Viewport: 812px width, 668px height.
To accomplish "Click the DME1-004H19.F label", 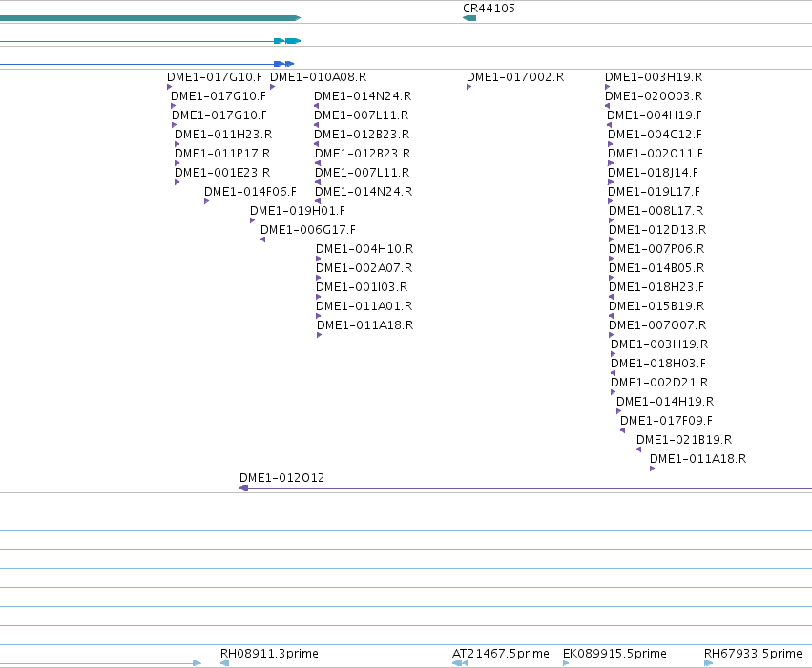I will pos(655,115).
